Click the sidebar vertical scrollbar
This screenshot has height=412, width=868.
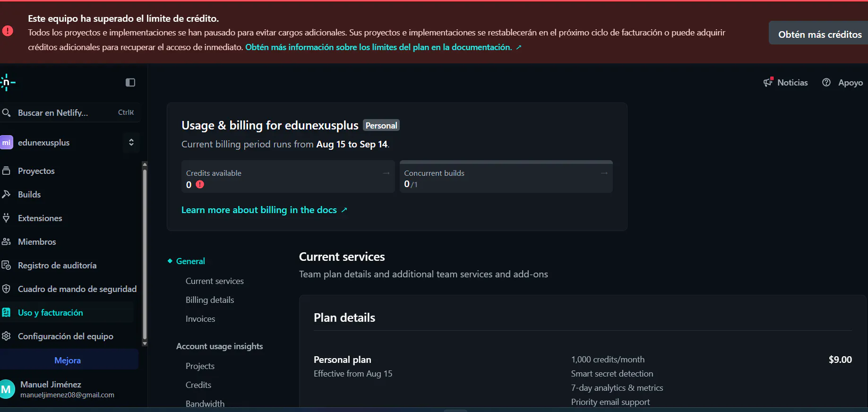(145, 254)
